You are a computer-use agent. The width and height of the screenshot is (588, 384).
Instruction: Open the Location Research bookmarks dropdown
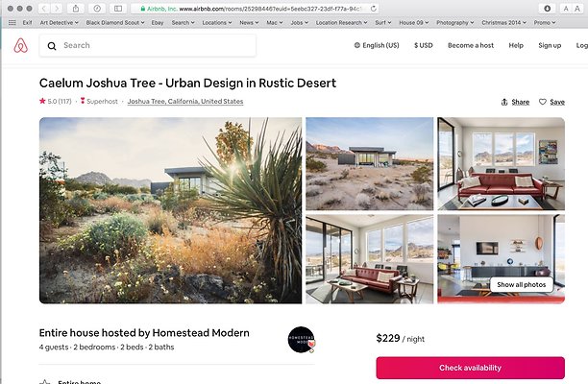342,22
